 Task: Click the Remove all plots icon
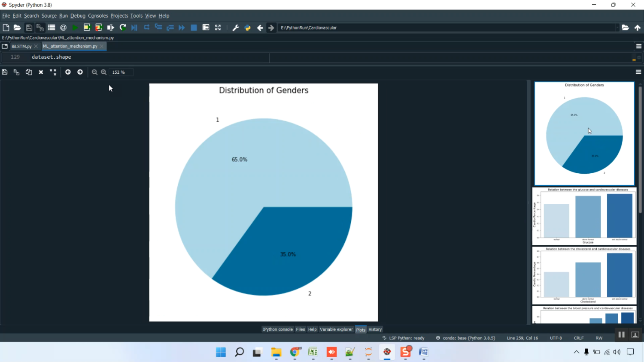(53, 72)
